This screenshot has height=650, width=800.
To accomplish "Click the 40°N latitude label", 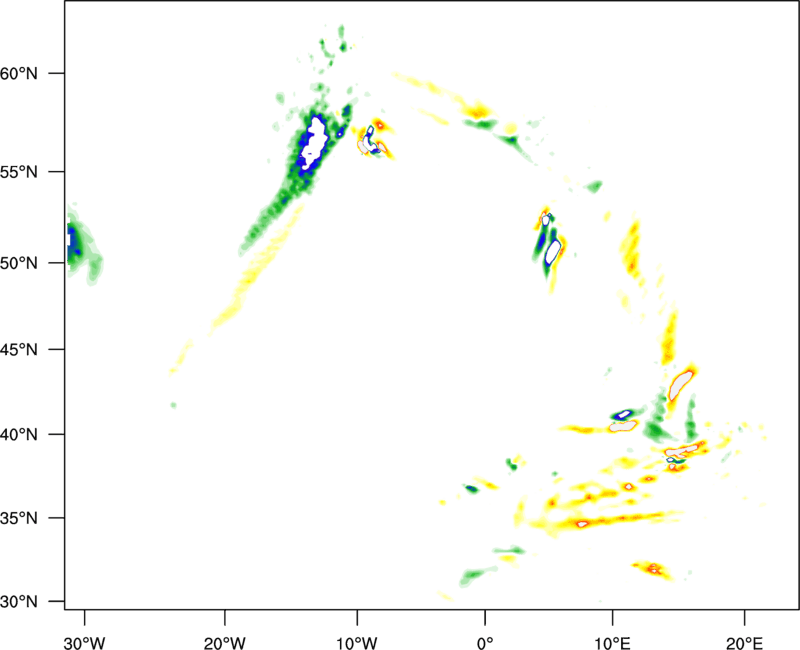I will pos(19,435).
